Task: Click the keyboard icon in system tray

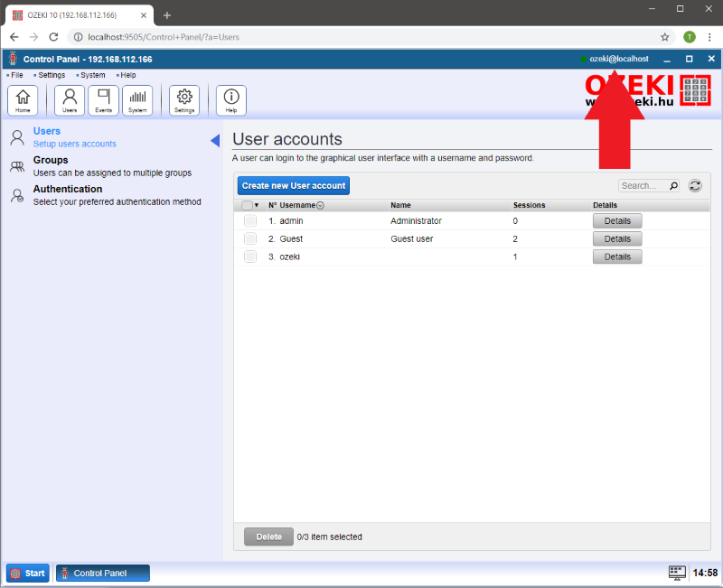Action: click(677, 573)
